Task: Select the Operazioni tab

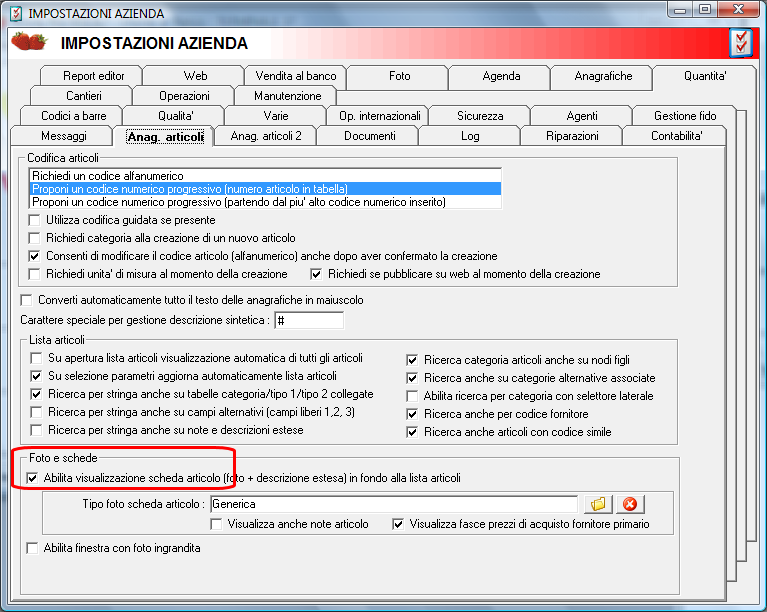Action: pyautogui.click(x=184, y=96)
